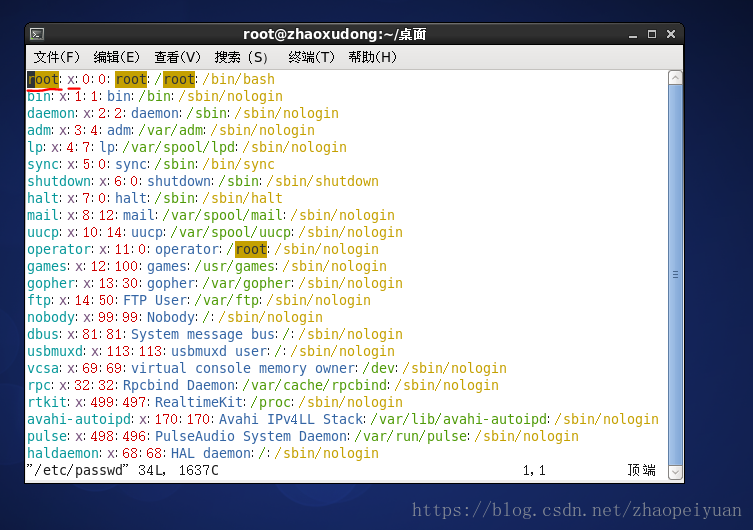Close the terminal window
The height and width of the screenshot is (530, 753).
click(671, 34)
